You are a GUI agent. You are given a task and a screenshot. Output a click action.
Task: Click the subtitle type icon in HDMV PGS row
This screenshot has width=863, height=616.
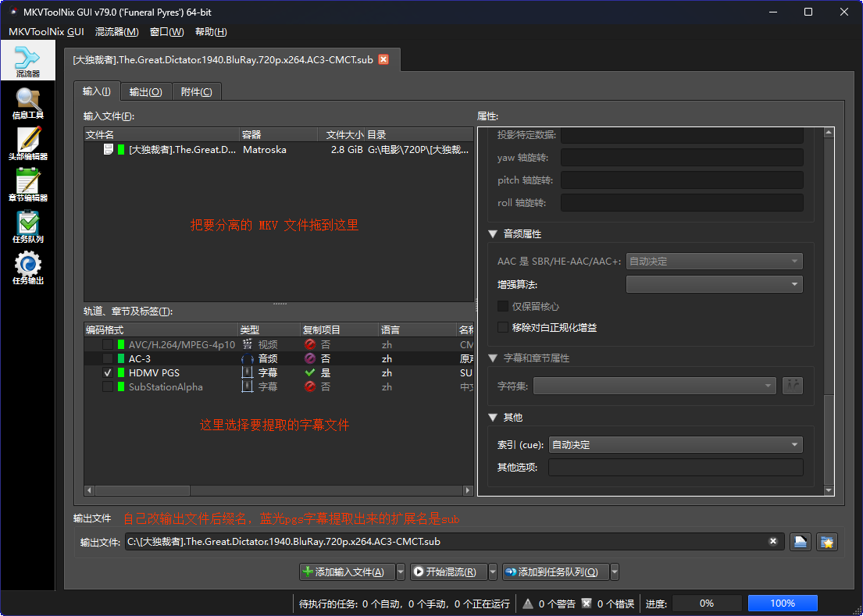[248, 373]
